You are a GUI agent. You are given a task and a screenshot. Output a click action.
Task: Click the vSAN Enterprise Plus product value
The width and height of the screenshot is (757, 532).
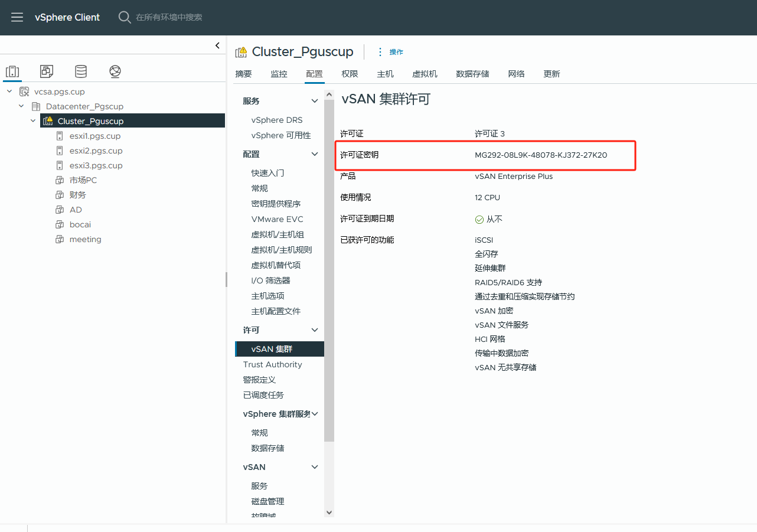(x=514, y=177)
